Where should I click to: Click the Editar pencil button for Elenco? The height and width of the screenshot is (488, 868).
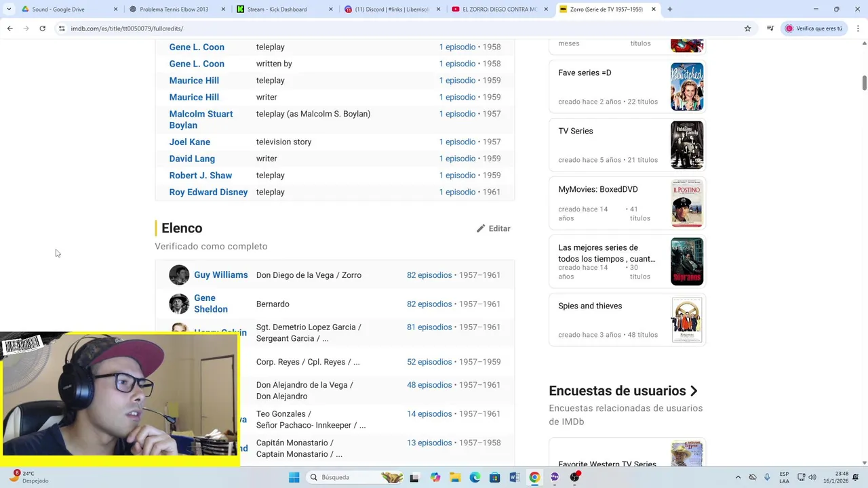click(493, 228)
